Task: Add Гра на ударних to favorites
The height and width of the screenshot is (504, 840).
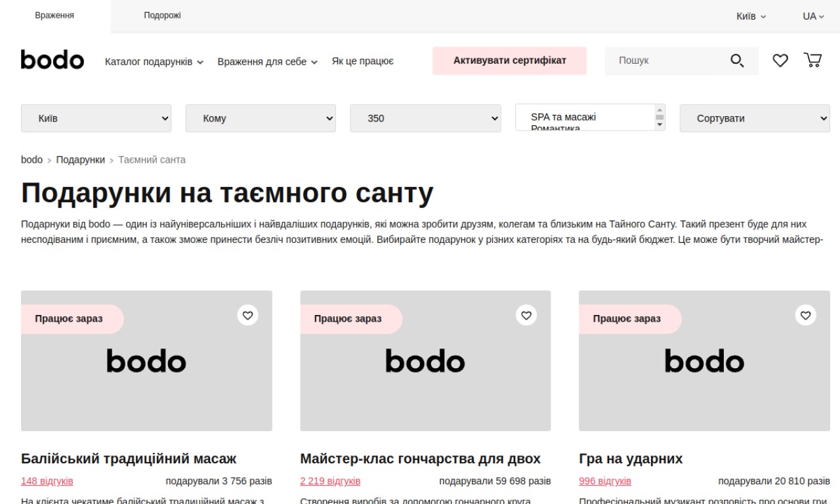Action: 806,315
